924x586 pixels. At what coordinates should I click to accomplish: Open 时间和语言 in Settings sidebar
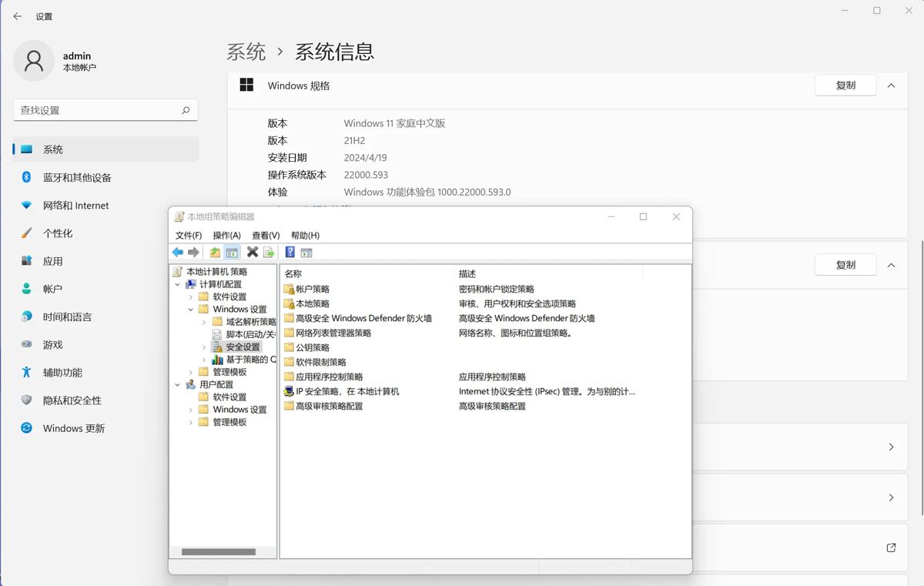pos(105,316)
